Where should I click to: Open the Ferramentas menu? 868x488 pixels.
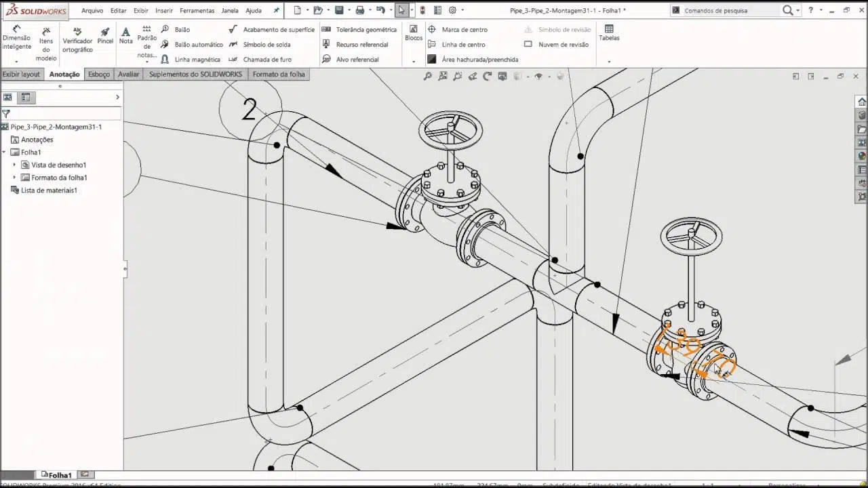coord(197,11)
